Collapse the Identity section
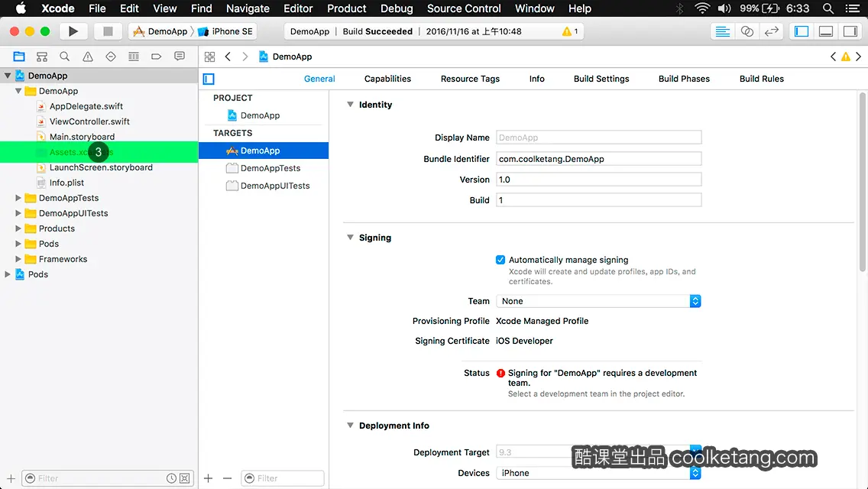The height and width of the screenshot is (489, 868). point(350,104)
